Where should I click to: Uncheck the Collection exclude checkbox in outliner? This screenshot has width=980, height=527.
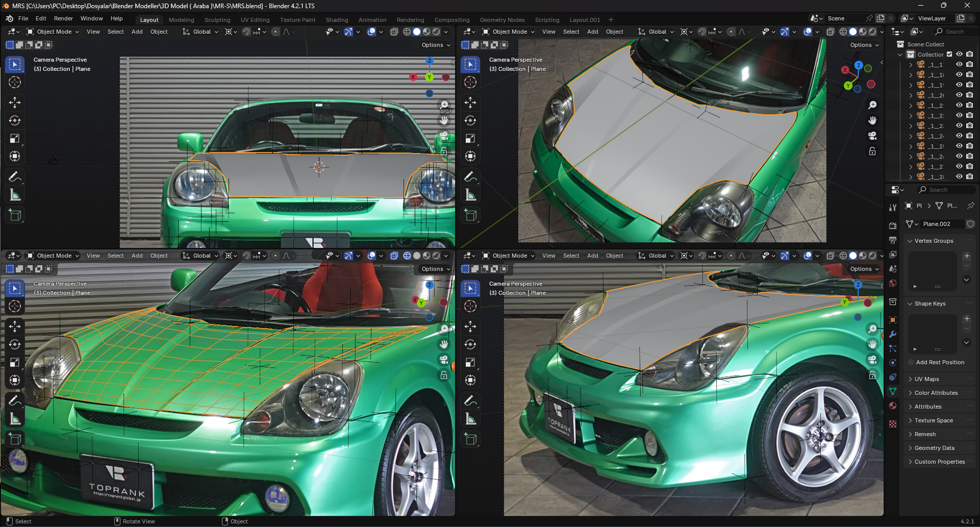[949, 55]
